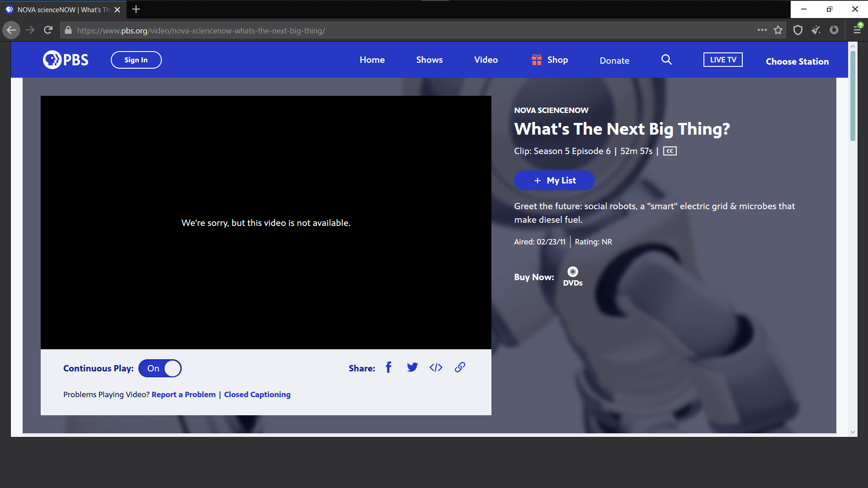This screenshot has width=868, height=488.
Task: Open page actions three-dot menu
Action: (x=762, y=30)
